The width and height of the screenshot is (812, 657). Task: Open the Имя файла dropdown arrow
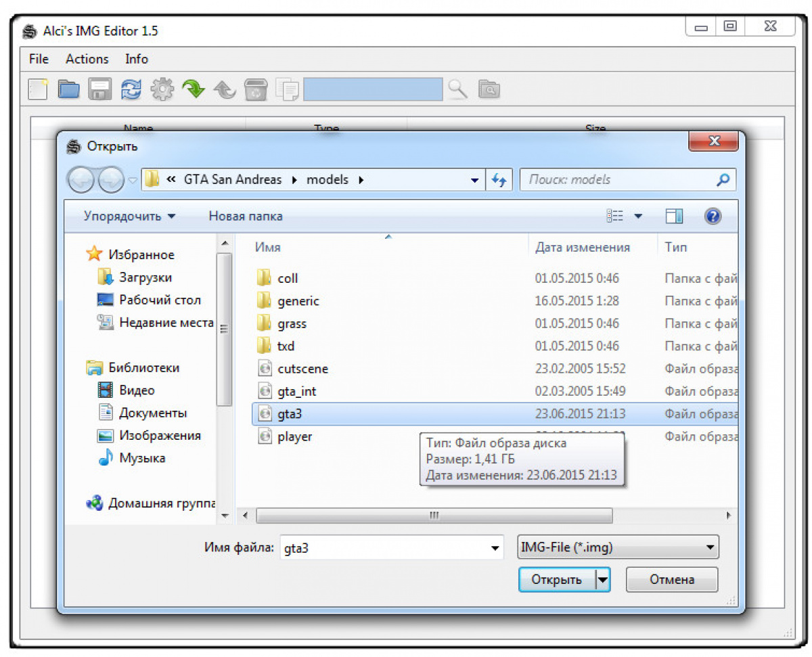coord(495,548)
